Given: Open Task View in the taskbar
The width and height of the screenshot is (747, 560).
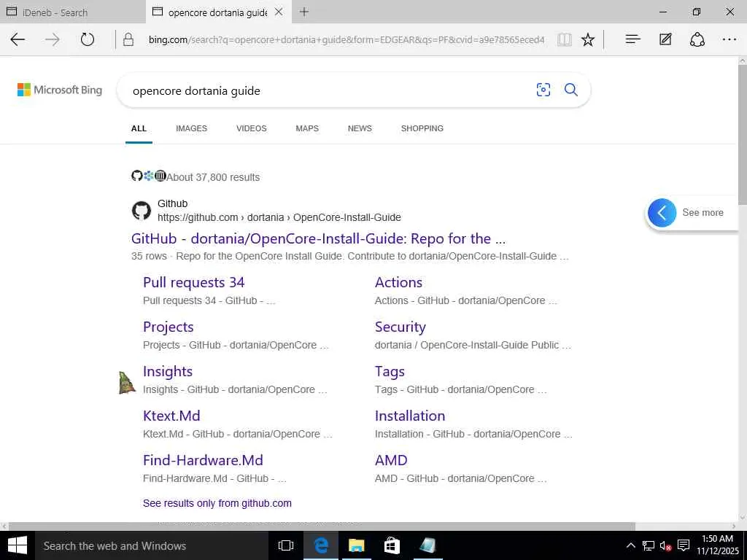Looking at the screenshot, I should tap(285, 545).
